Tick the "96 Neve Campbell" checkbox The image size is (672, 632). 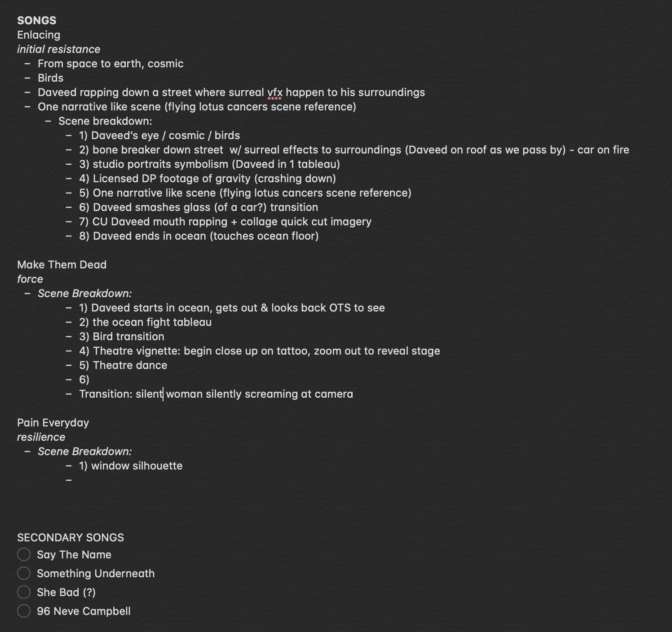24,611
